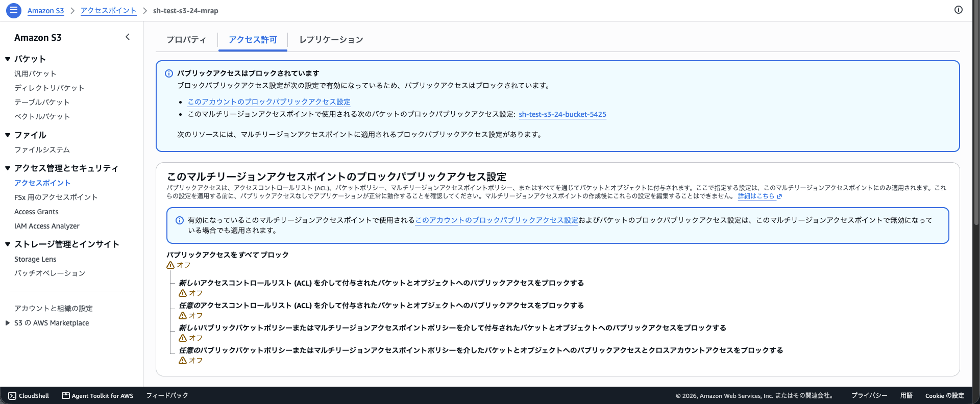Click the info panel icon at top right

click(959, 10)
